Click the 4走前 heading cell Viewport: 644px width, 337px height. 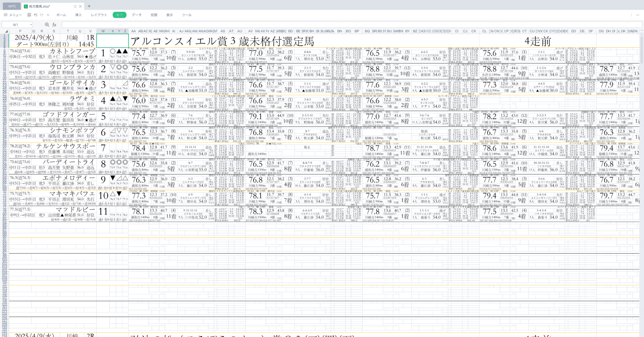click(x=538, y=41)
